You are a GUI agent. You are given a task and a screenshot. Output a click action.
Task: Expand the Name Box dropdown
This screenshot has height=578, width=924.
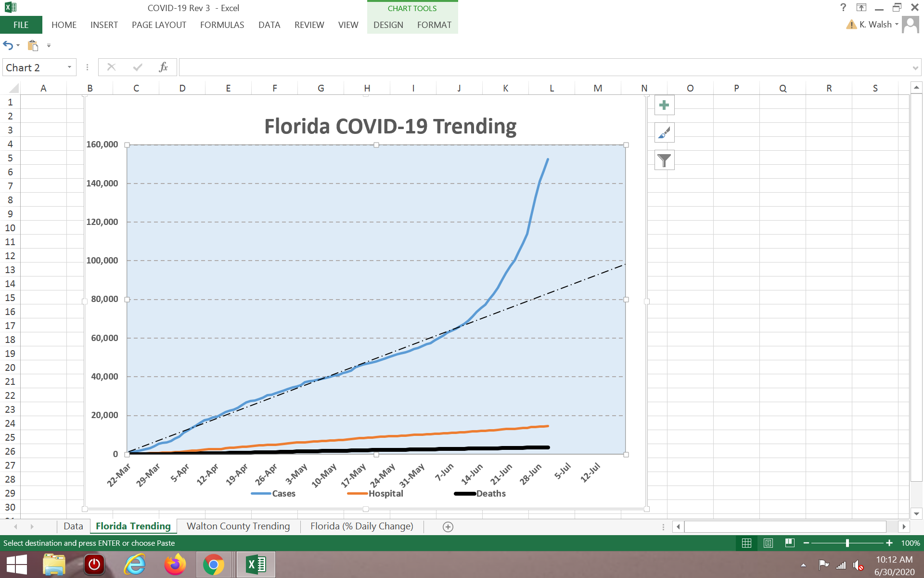coord(70,67)
